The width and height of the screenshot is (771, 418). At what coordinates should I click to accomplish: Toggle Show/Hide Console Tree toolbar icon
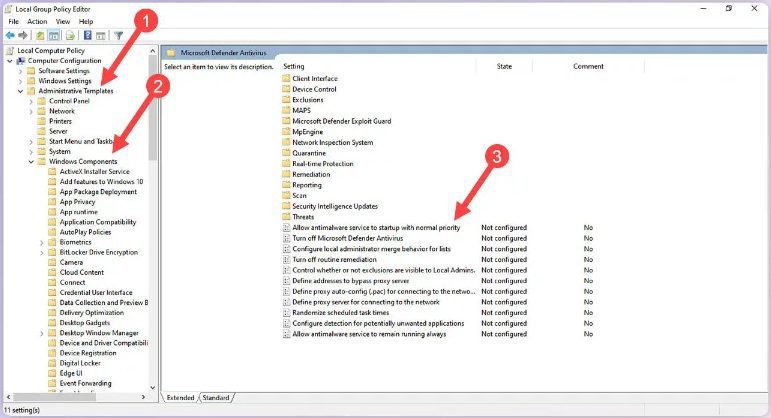[54, 35]
